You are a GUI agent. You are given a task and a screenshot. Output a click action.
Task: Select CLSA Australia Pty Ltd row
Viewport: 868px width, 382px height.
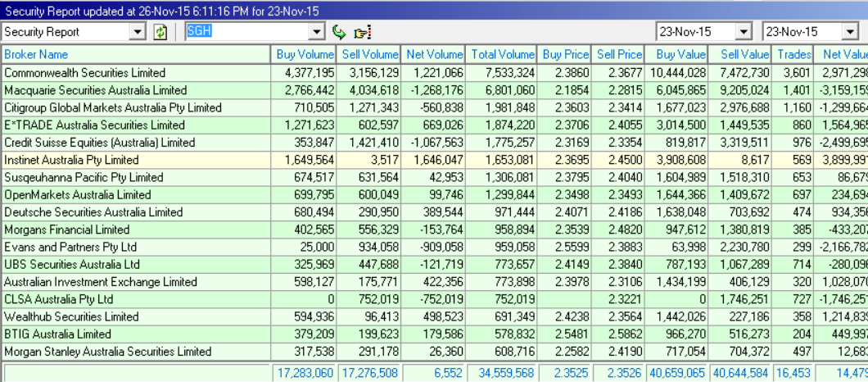[434, 299]
